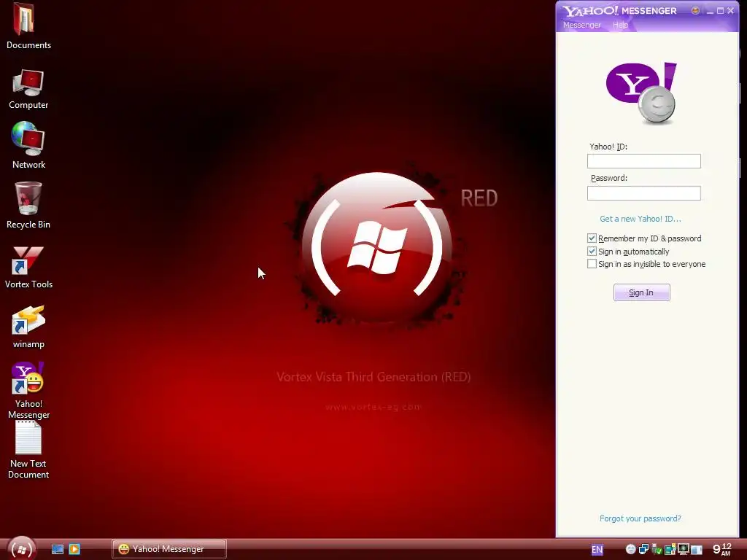Click the Yahoo! Messenger taskbar button
The image size is (747, 560).
tap(169, 549)
